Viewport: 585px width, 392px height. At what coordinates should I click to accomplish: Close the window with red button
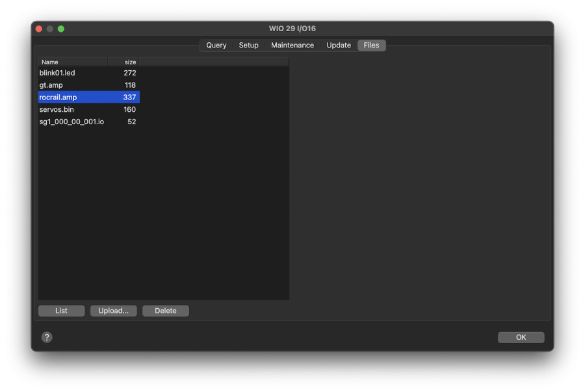click(x=39, y=29)
